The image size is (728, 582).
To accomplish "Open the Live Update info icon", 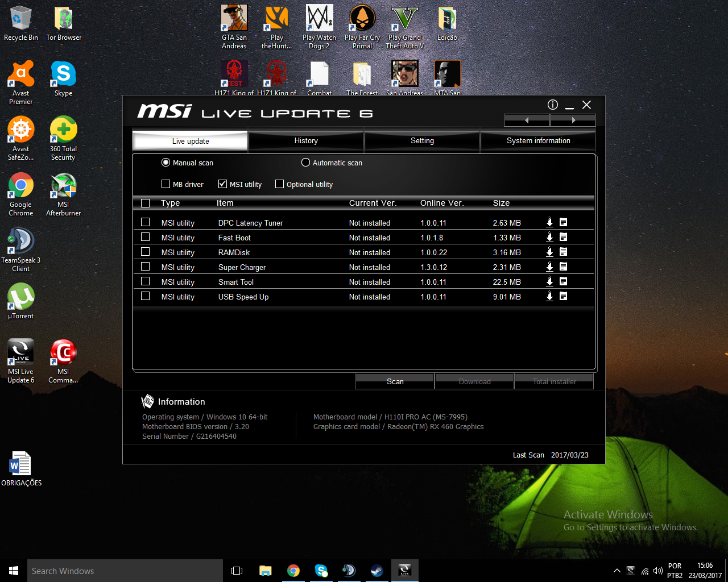I will [552, 105].
